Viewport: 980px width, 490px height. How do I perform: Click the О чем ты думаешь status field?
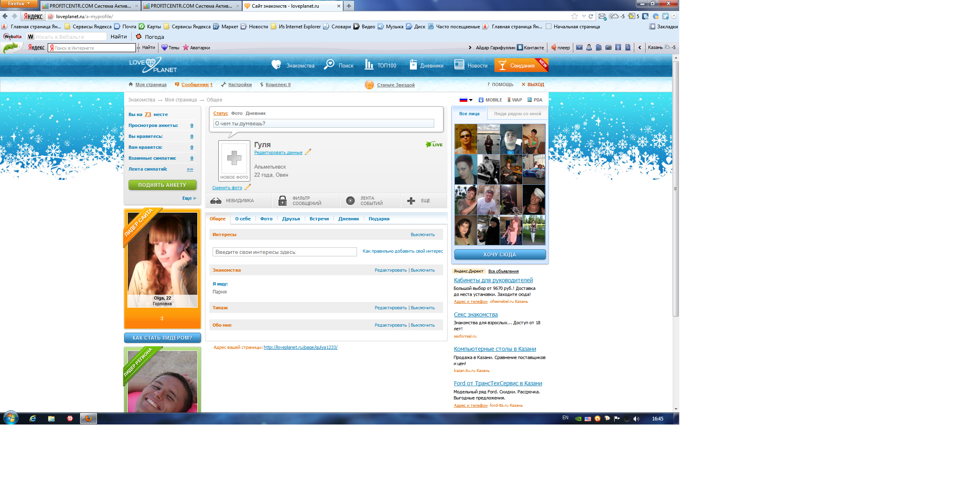pos(323,123)
